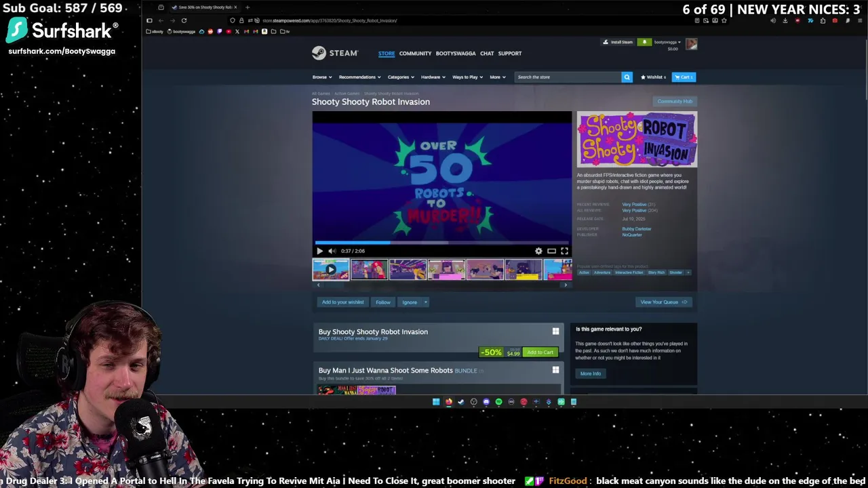This screenshot has height=488, width=868.
Task: Seek using the video progress bar
Action: point(442,242)
